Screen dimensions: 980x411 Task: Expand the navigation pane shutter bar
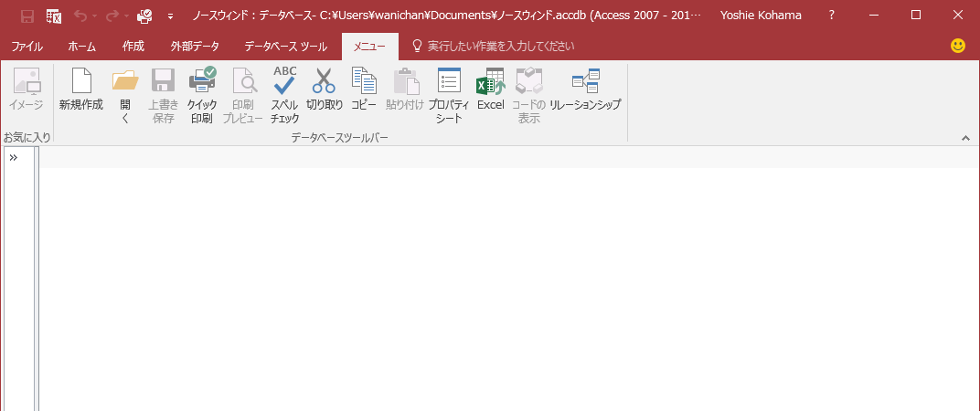point(14,157)
